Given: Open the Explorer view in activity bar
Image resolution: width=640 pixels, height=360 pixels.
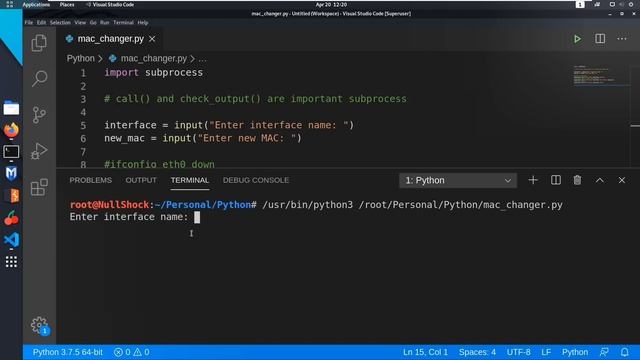Looking at the screenshot, I should tap(39, 43).
